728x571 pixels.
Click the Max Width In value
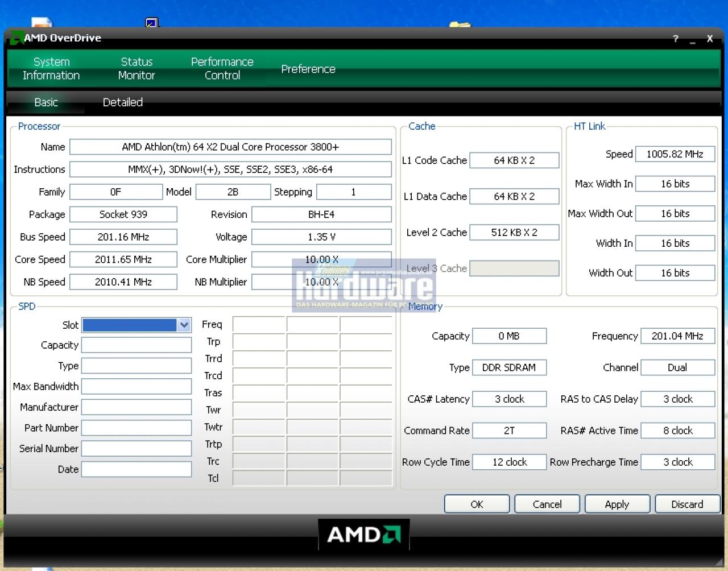pyautogui.click(x=675, y=184)
